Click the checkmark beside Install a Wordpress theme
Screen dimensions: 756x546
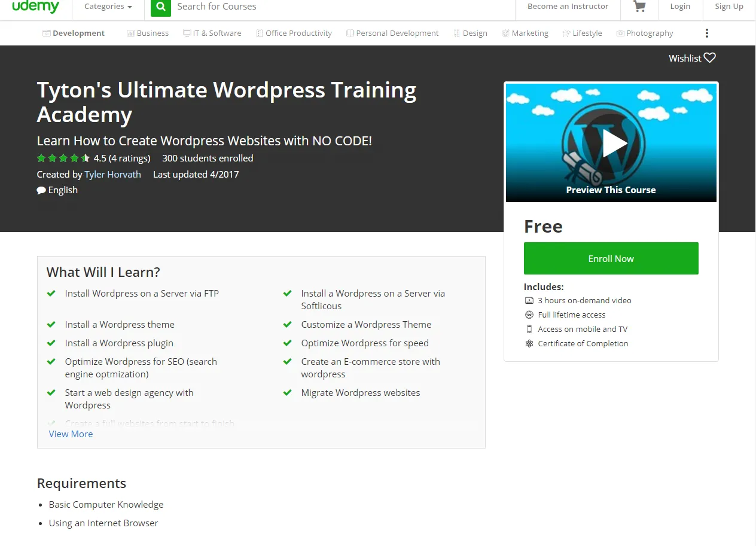point(51,325)
